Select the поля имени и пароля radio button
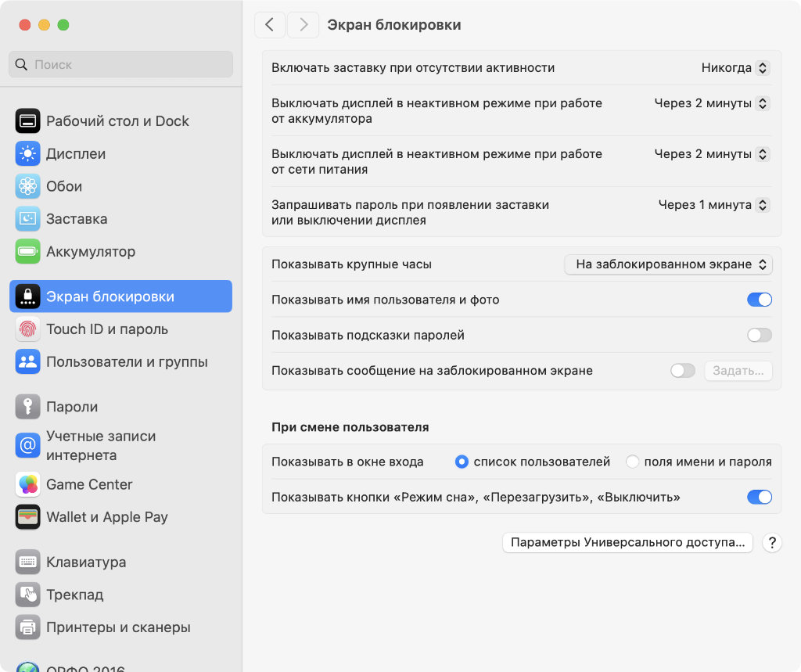The image size is (801, 672). [633, 462]
